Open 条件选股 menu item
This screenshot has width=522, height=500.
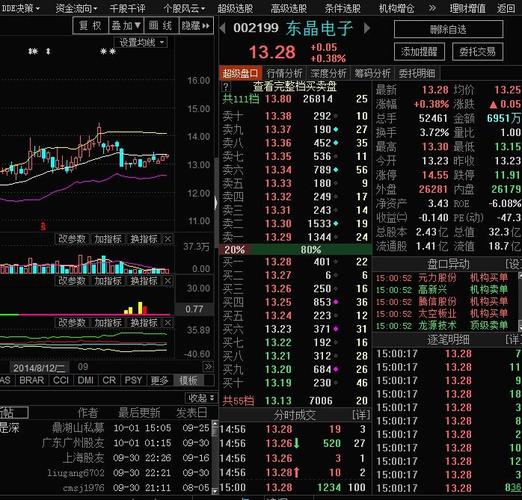point(343,8)
